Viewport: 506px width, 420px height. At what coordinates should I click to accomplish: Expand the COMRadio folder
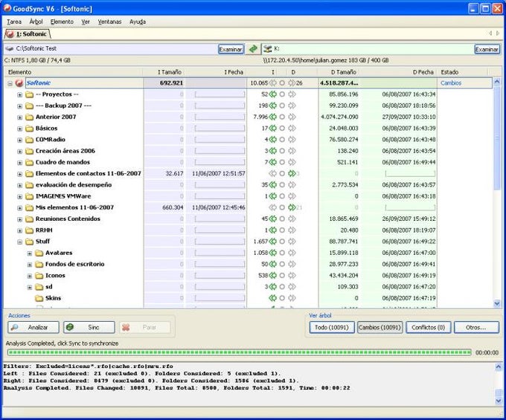click(x=19, y=140)
